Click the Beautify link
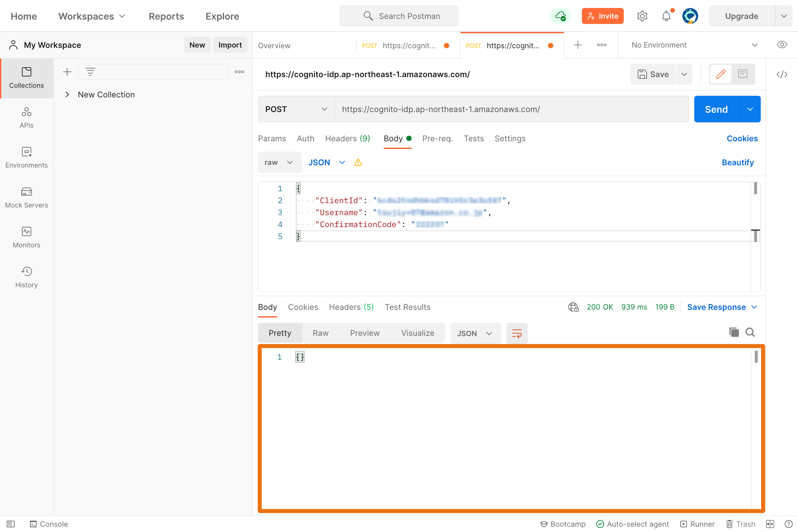The width and height of the screenshot is (798, 532). pyautogui.click(x=737, y=163)
